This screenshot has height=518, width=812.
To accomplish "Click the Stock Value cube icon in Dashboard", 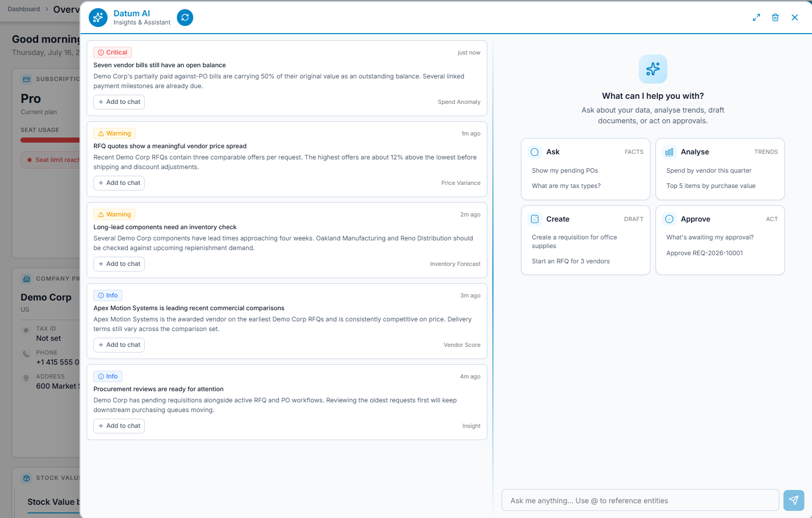I will (27, 478).
